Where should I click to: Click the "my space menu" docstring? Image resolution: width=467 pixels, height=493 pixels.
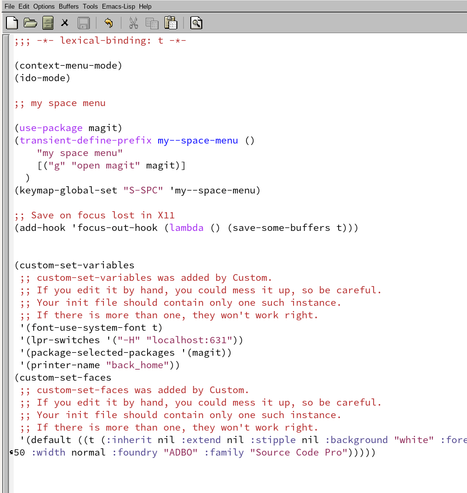80,153
